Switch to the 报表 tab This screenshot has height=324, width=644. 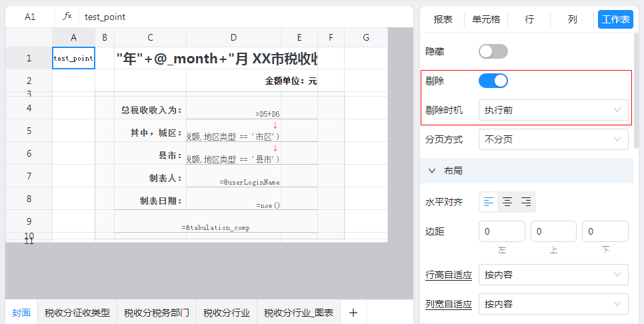[443, 19]
